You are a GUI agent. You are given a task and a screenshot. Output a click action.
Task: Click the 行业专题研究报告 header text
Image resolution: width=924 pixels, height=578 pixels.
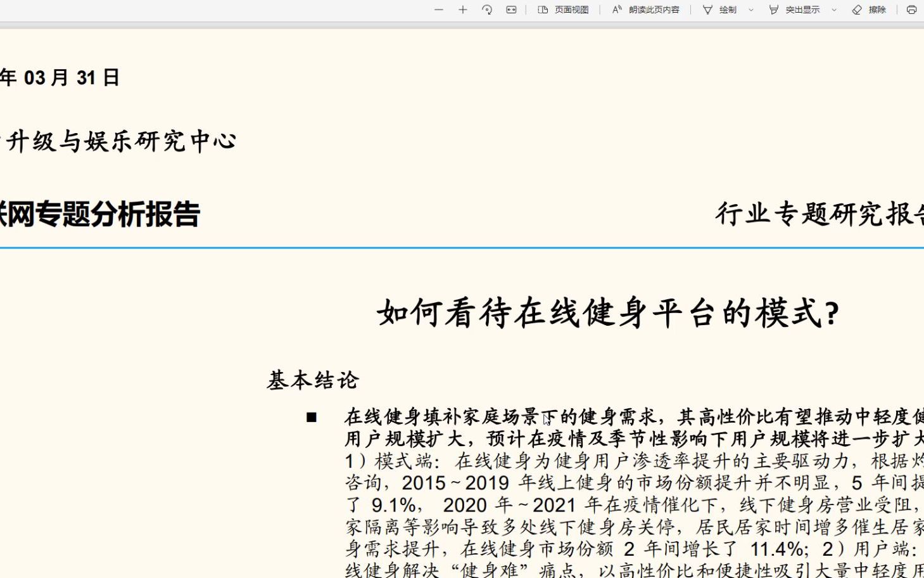820,214
